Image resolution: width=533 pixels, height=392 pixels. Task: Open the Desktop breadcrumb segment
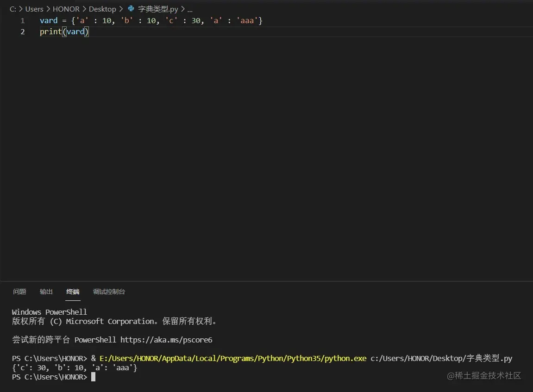click(102, 9)
